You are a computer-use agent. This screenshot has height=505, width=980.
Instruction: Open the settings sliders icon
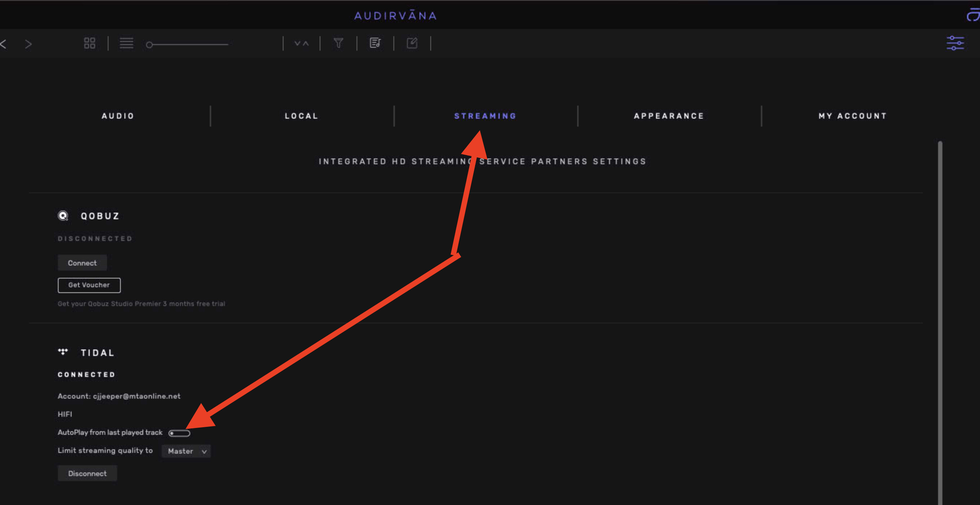point(955,43)
